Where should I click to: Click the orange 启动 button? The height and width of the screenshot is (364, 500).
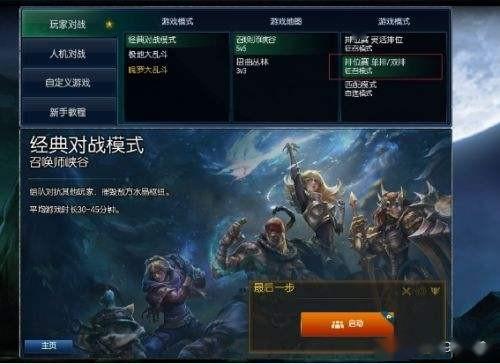click(x=347, y=324)
